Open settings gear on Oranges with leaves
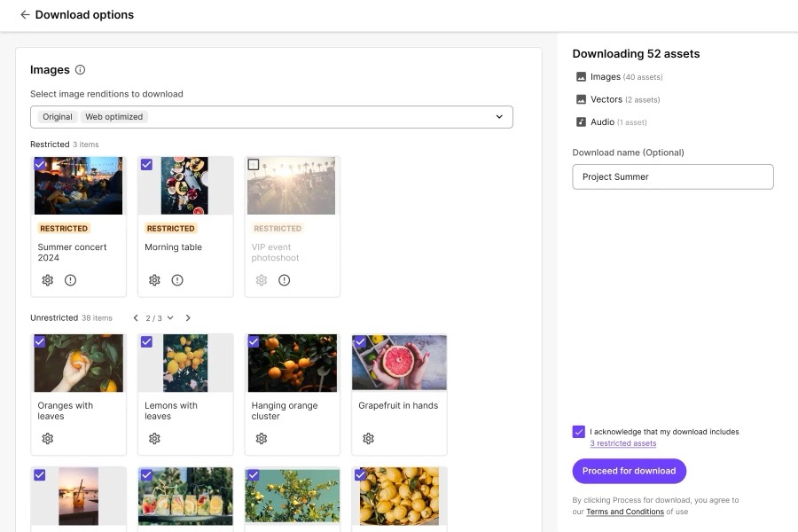Image resolution: width=798 pixels, height=532 pixels. point(47,438)
